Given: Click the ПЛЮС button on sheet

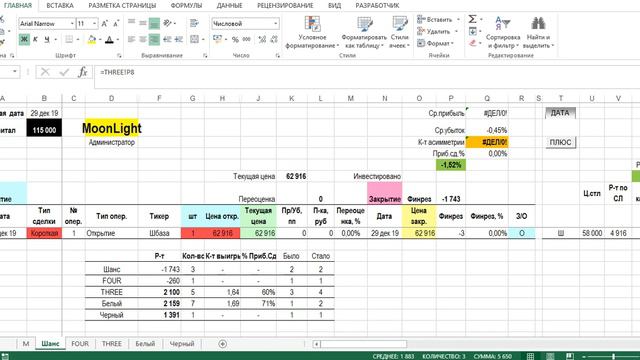Looking at the screenshot, I should (x=560, y=142).
